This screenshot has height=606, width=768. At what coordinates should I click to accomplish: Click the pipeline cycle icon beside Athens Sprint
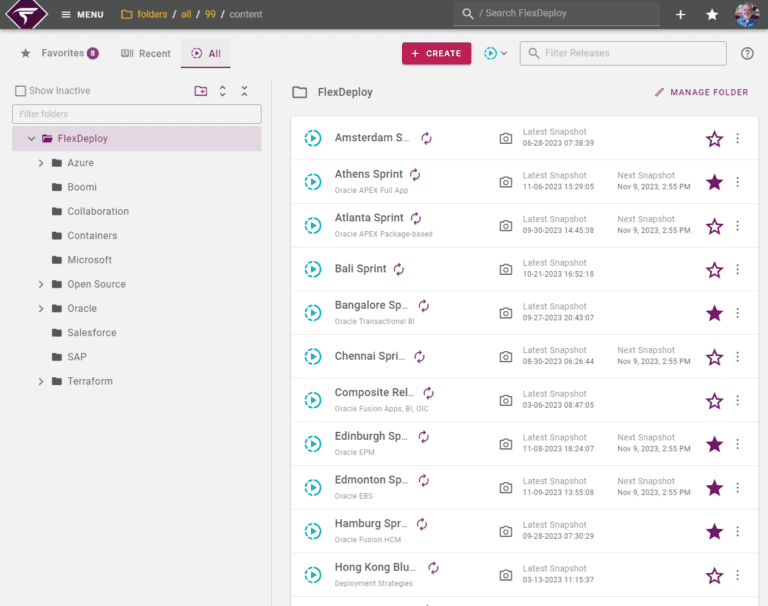tap(415, 174)
